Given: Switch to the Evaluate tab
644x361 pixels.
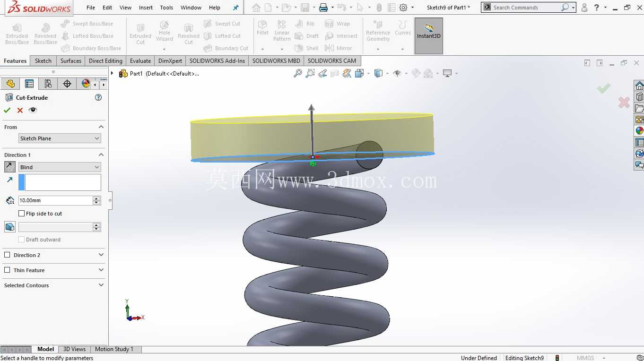Looking at the screenshot, I should click(140, 61).
